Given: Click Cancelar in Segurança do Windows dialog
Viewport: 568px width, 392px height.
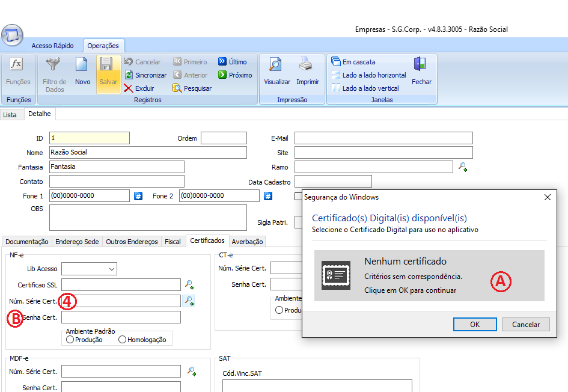Looking at the screenshot, I should pos(525,324).
